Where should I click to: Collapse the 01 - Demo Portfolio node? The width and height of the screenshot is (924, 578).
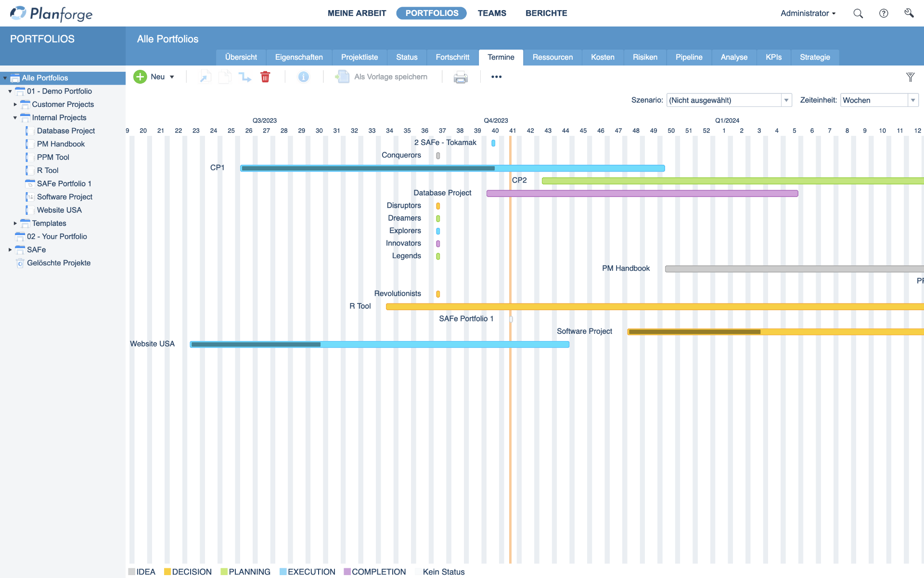click(10, 91)
